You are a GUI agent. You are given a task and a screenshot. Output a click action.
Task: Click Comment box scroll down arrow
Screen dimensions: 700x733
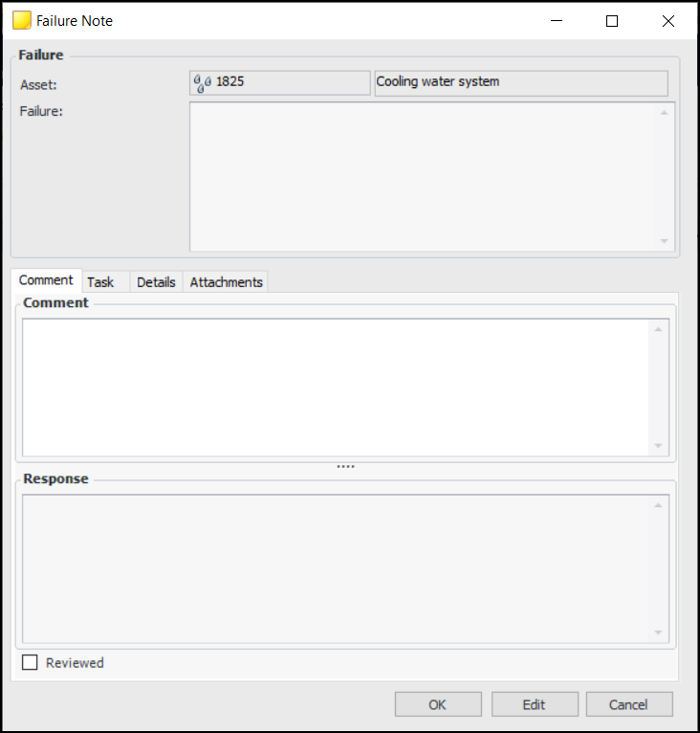659,446
